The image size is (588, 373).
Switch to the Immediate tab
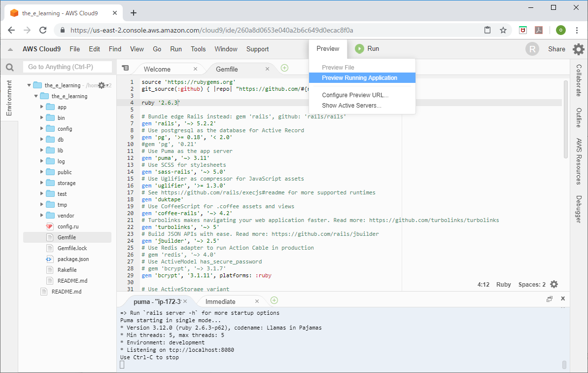coord(220,301)
